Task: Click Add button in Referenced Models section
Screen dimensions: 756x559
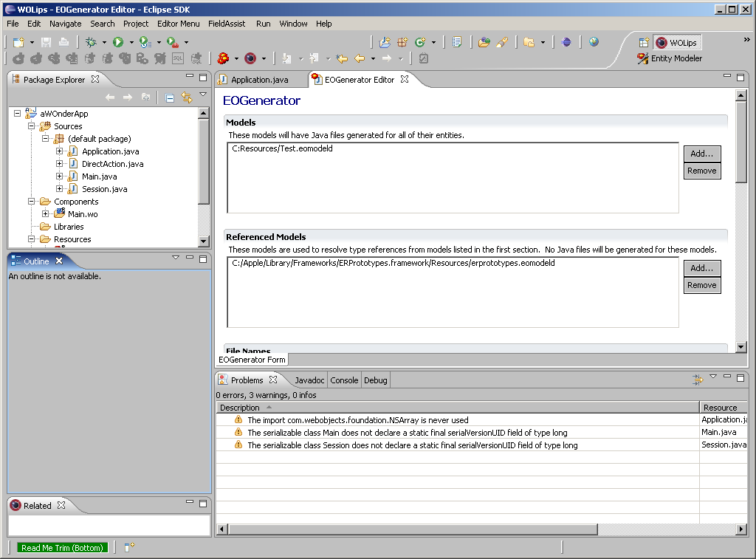Action: click(x=702, y=267)
